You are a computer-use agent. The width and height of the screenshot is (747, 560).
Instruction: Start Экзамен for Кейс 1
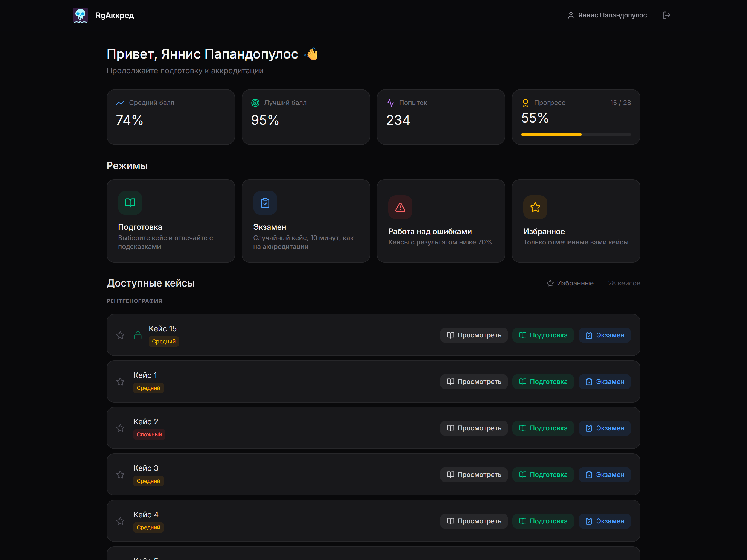[605, 382]
